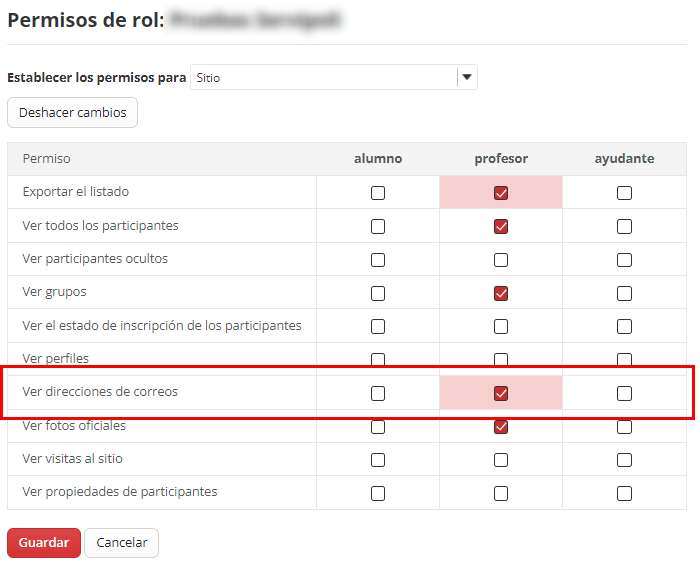Check profesor for Ver el estado de inscripción
Screen dimensions: 700x566
tap(501, 327)
